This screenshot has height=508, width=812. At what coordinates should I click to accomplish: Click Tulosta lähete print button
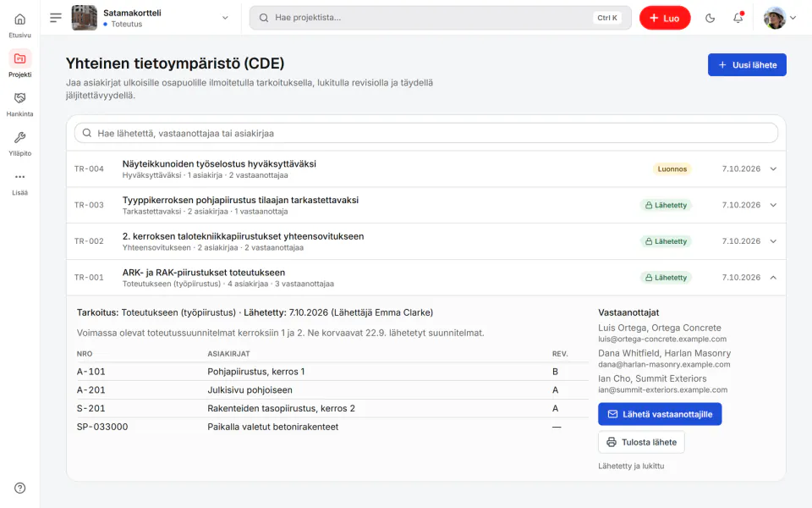(641, 442)
